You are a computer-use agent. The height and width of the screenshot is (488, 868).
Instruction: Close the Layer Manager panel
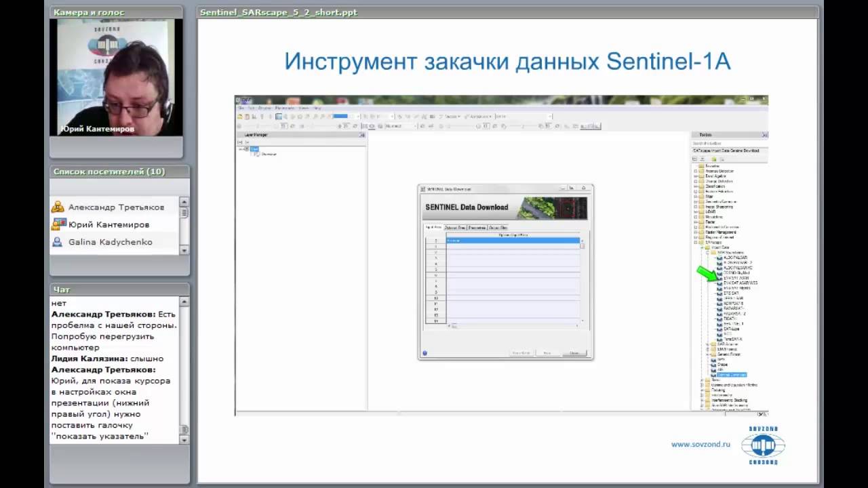(x=362, y=135)
